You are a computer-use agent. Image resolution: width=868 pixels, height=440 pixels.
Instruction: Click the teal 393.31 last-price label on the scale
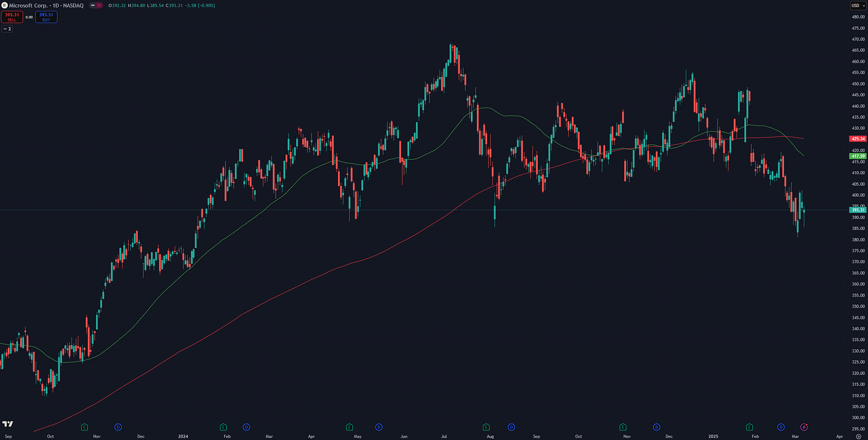(x=858, y=210)
